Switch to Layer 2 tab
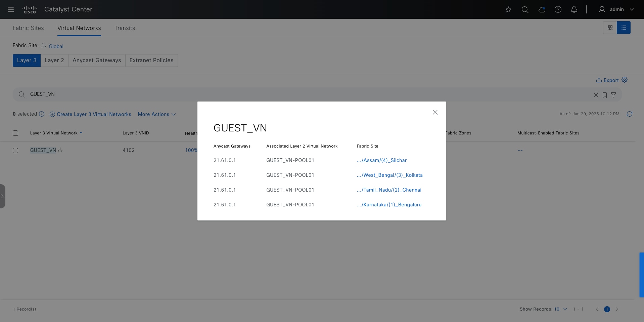This screenshot has width=644, height=322. tap(54, 61)
